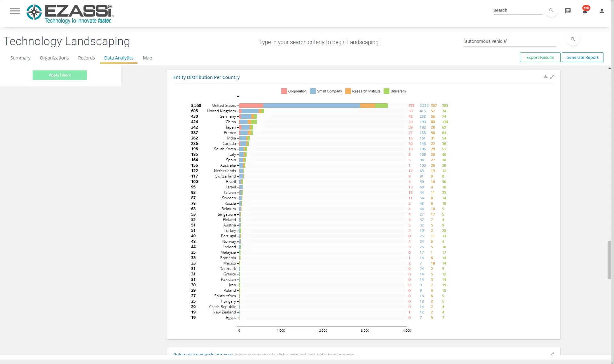Click the Czech Republic country label
Screen dimensions: 614x364
point(223,307)
